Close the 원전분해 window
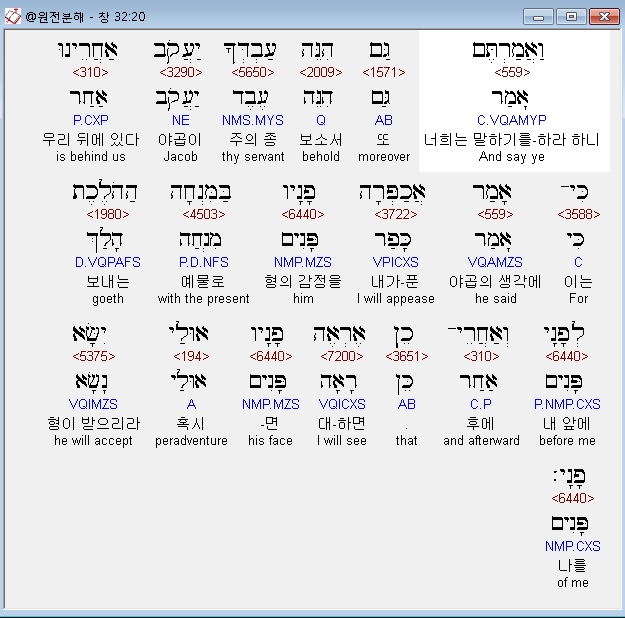This screenshot has width=625, height=618. tap(604, 17)
